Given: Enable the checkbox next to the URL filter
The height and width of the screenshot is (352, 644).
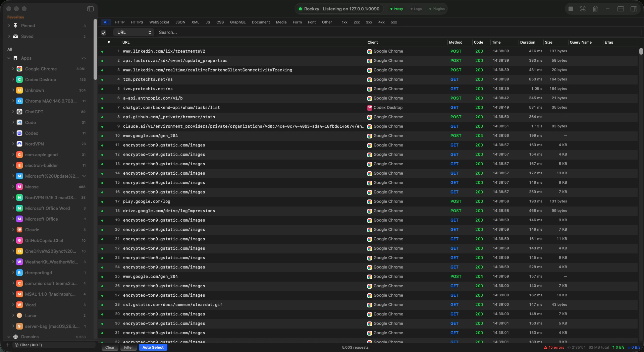Looking at the screenshot, I should (104, 33).
